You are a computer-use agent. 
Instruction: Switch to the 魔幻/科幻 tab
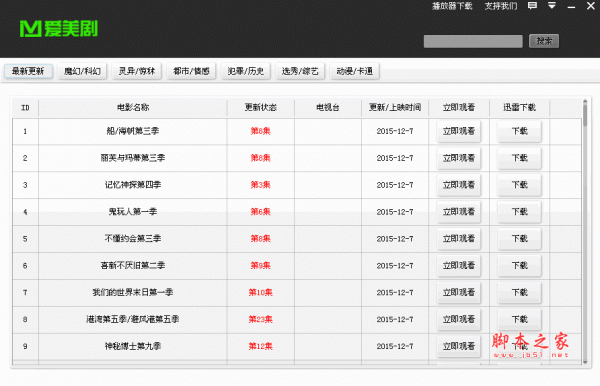coord(82,71)
